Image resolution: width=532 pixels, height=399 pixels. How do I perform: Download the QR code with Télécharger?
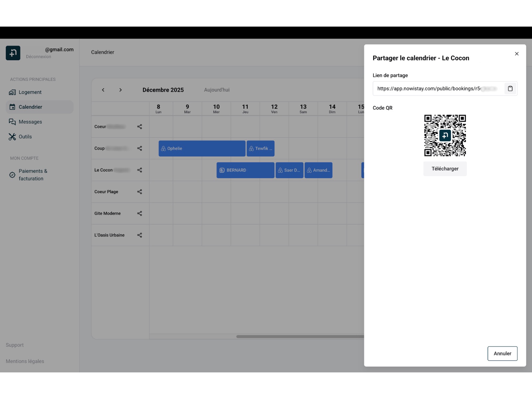pyautogui.click(x=445, y=169)
